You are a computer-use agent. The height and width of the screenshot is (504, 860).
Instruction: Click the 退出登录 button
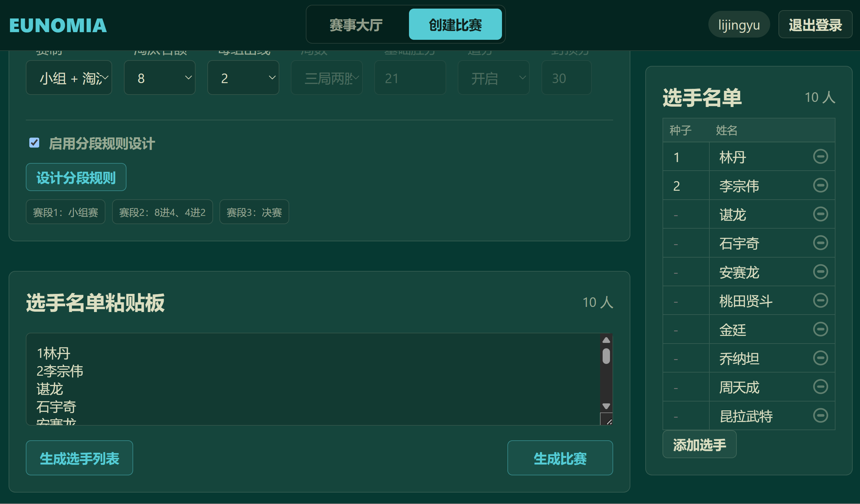click(x=815, y=25)
